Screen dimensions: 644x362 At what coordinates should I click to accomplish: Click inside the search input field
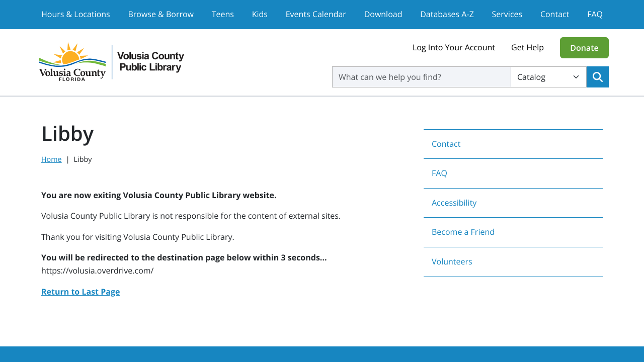pos(421,77)
